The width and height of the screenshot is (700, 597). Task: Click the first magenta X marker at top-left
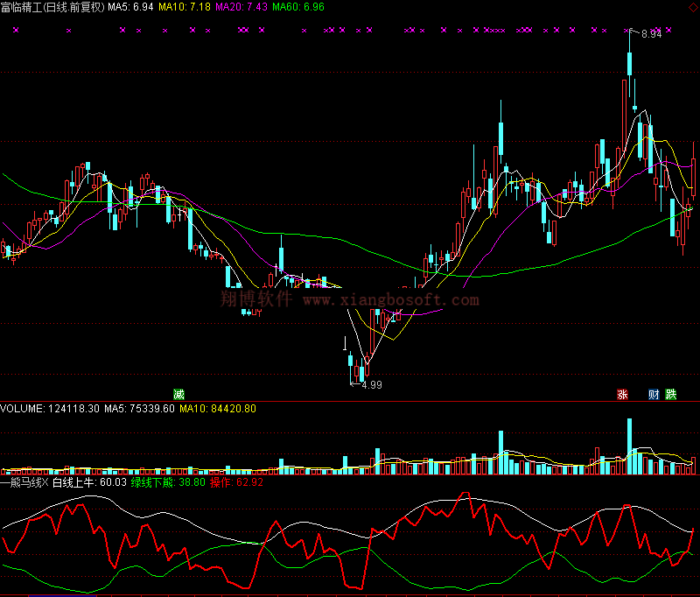pos(16,31)
